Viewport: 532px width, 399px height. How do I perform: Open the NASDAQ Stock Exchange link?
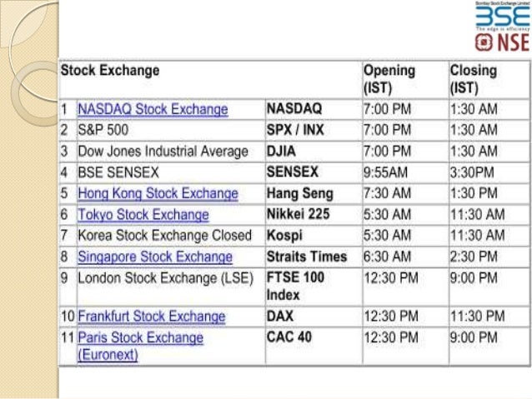153,109
